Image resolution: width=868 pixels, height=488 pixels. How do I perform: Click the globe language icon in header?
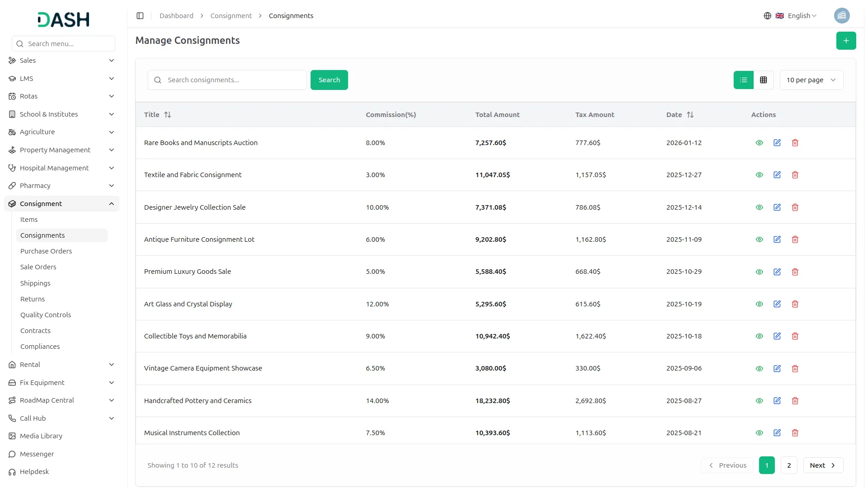[767, 15]
